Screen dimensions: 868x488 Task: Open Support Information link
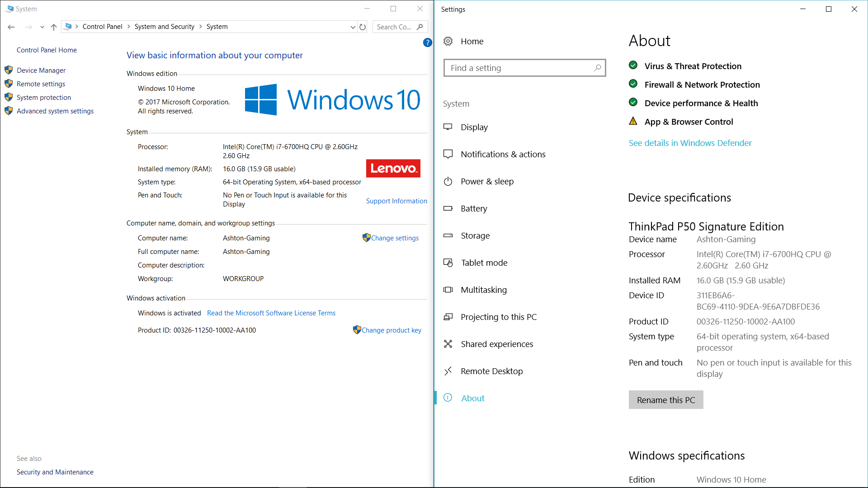pos(396,201)
